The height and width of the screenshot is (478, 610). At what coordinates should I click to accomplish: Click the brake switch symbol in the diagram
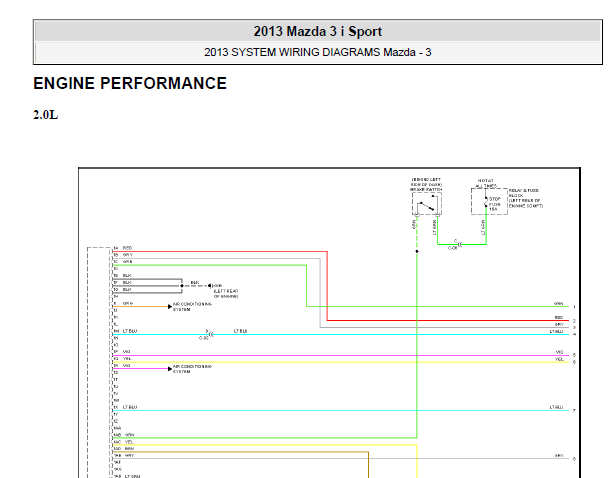point(427,203)
